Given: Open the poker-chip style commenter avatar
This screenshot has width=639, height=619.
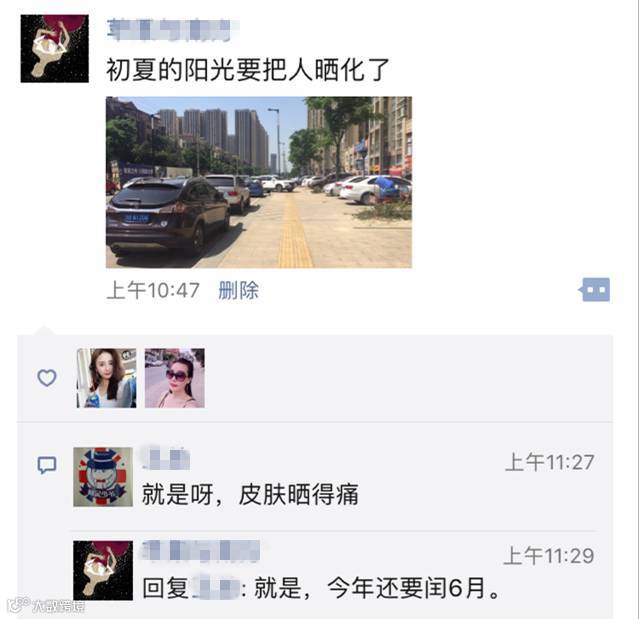Looking at the screenshot, I should tap(103, 477).
